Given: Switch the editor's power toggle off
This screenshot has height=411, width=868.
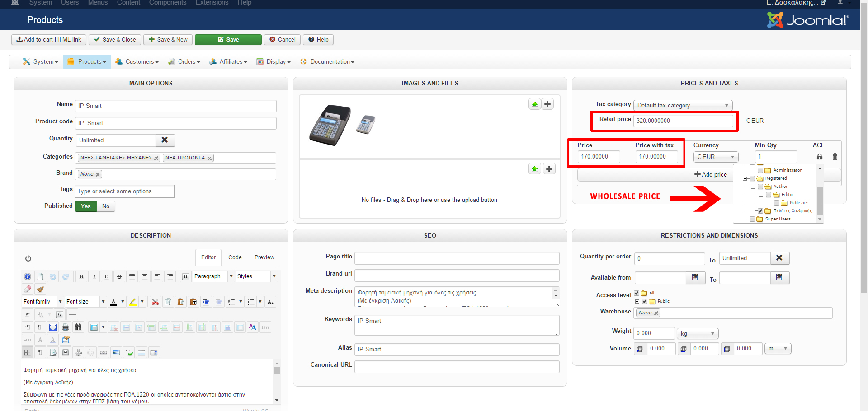Looking at the screenshot, I should coord(28,258).
